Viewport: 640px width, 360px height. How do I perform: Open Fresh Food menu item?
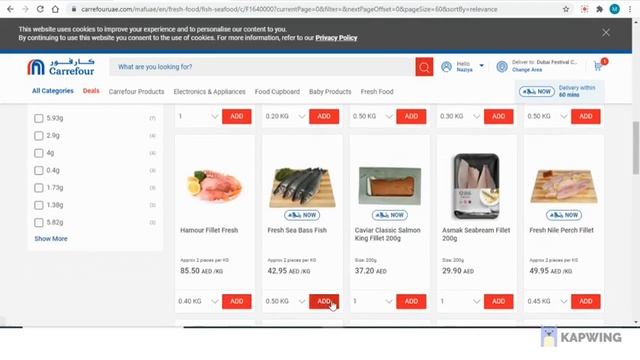(377, 92)
